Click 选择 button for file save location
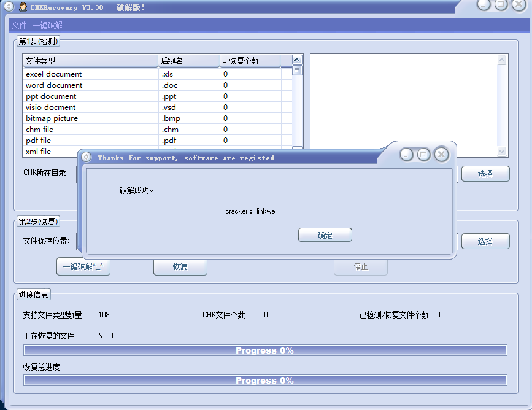This screenshot has height=410, width=532. click(x=485, y=241)
